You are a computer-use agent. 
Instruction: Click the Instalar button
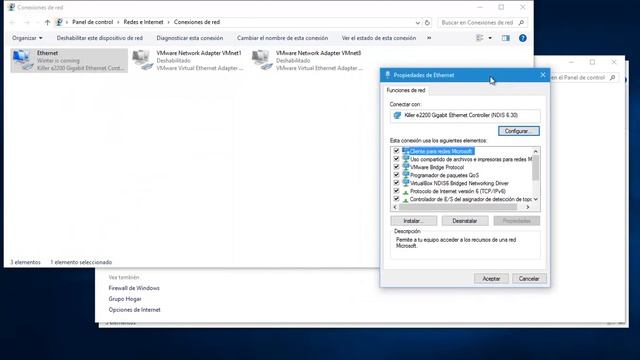413,221
